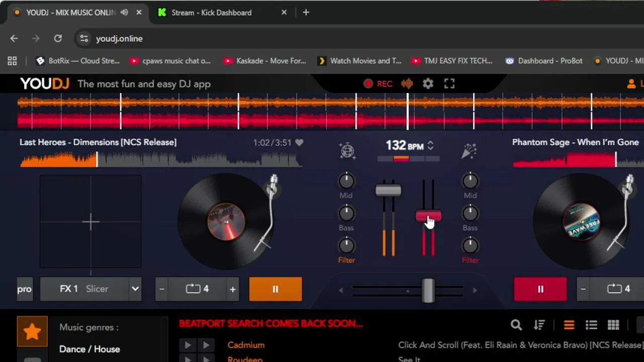Favorite the Last Heroes track with the heart
Screen dimensions: 644x362
click(x=299, y=142)
